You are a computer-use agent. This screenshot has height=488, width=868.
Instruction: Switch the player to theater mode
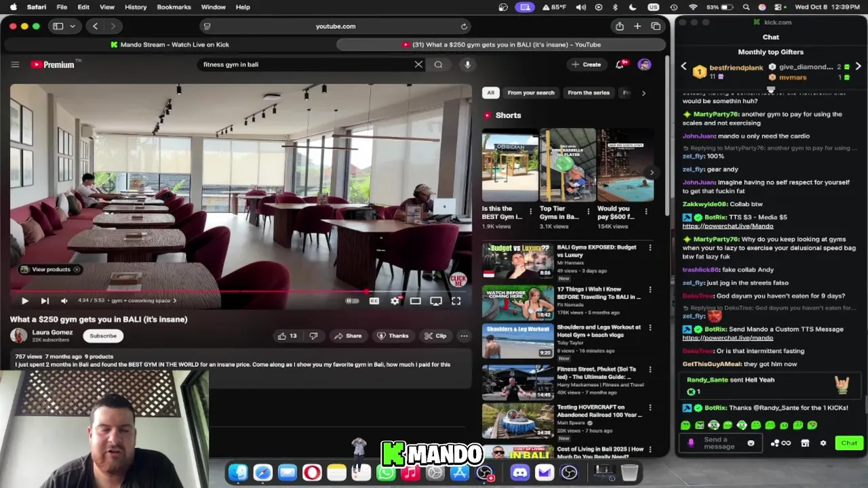tap(416, 301)
